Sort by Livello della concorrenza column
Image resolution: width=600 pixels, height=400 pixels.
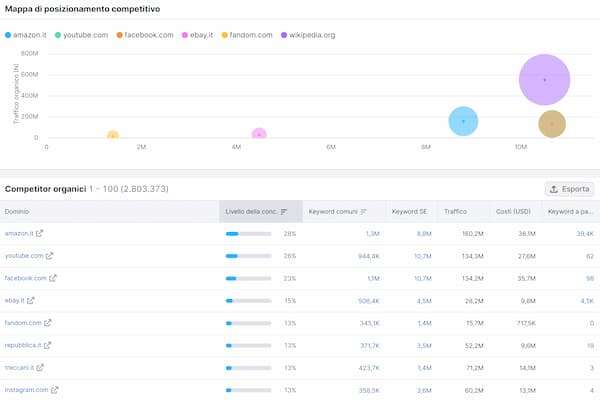point(256,211)
